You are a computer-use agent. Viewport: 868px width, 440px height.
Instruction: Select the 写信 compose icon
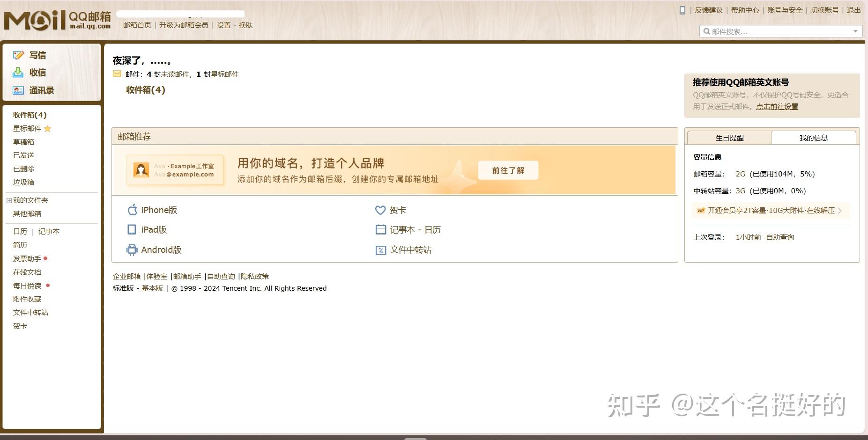[x=18, y=55]
